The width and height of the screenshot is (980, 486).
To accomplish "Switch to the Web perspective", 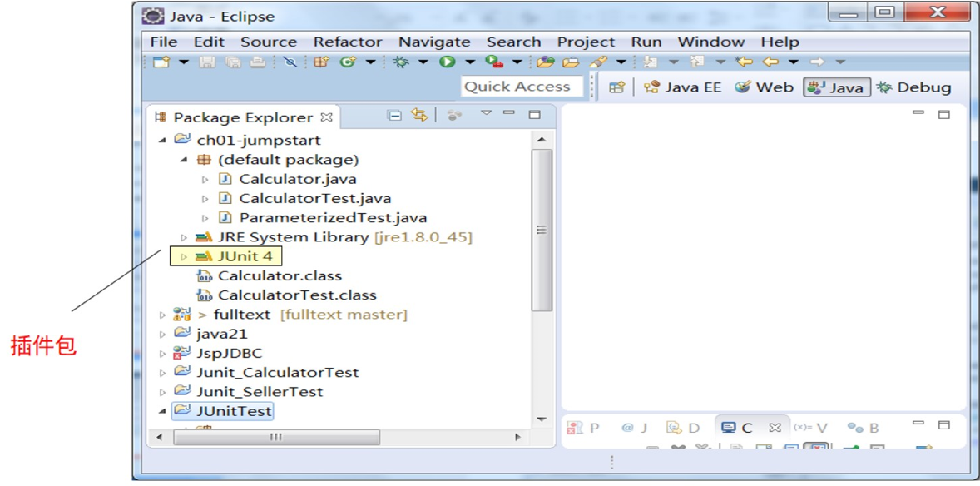I will pyautogui.click(x=764, y=87).
